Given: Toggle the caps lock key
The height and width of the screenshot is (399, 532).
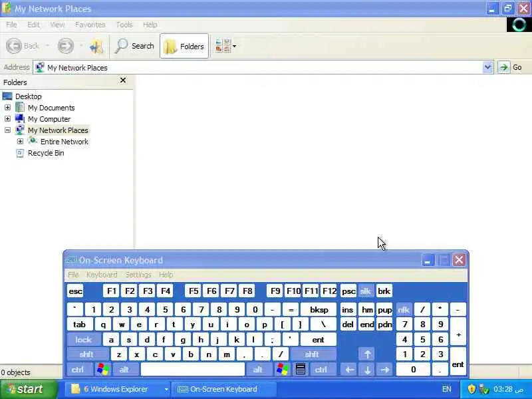Looking at the screenshot, I should tap(84, 340).
